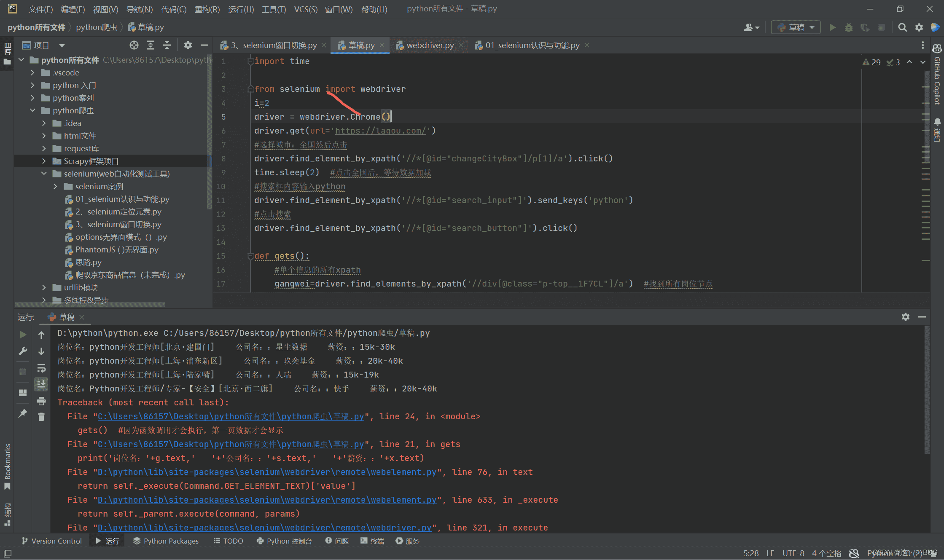Run with coverage icon in toolbar
This screenshot has height=560, width=944.
(865, 27)
